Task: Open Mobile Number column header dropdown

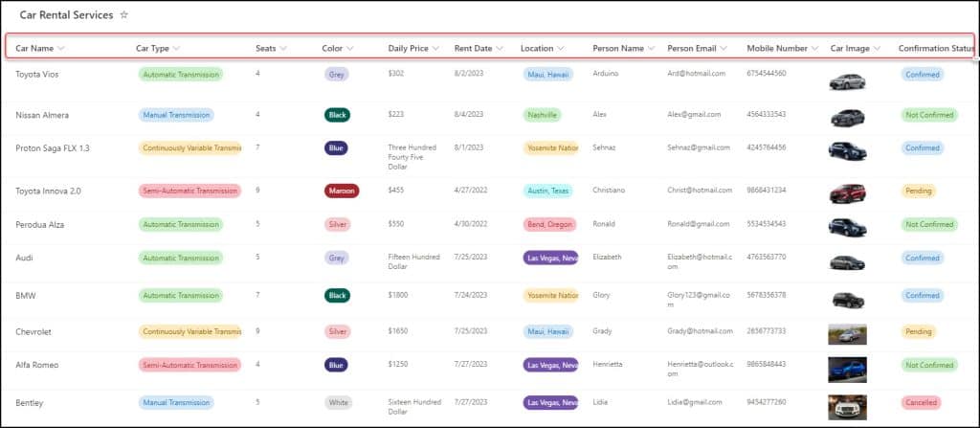Action: pos(815,48)
